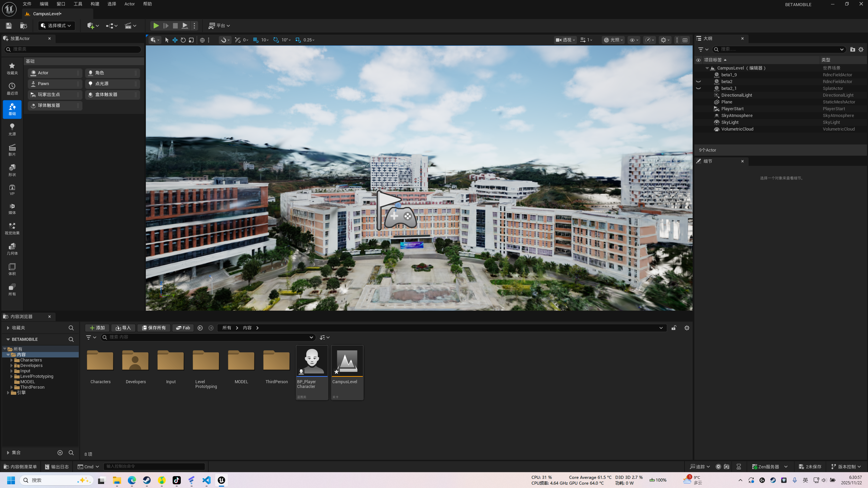Click the save level icon
This screenshot has height=488, width=868.
pyautogui.click(x=9, y=26)
